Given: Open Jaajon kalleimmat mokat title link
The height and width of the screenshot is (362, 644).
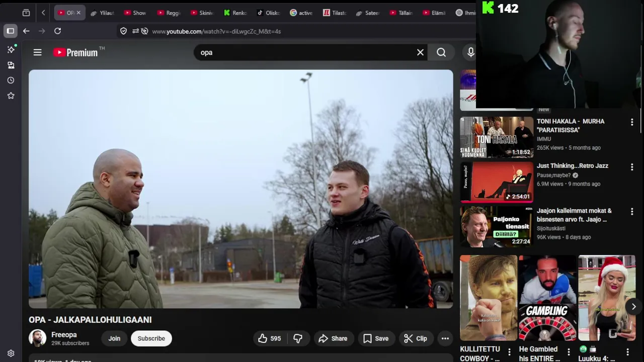Looking at the screenshot, I should pos(574,215).
